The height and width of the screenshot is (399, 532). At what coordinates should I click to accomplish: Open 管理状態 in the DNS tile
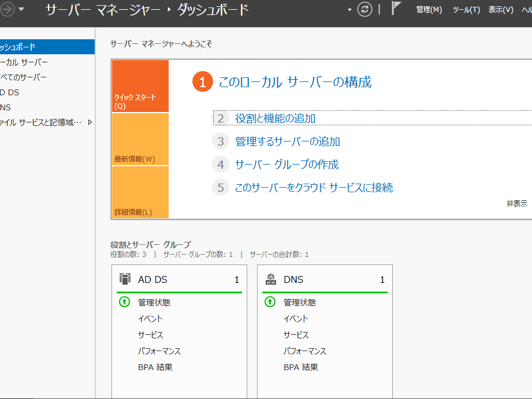[x=300, y=303]
